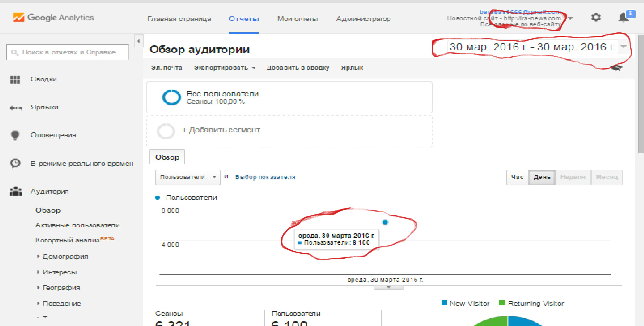Click the Все пользователи segment box
644x326 pixels.
pyautogui.click(x=289, y=98)
